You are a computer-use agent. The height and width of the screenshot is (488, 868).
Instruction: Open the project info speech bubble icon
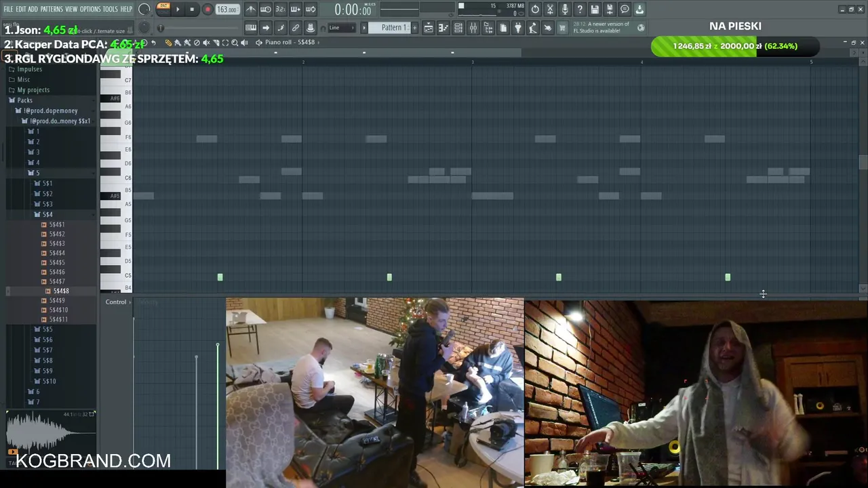[625, 9]
